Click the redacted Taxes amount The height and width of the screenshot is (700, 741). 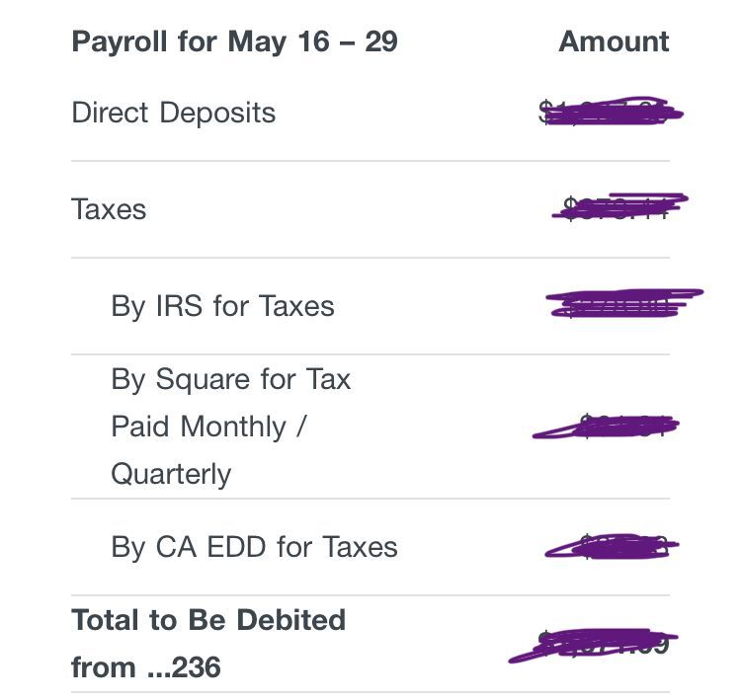(619, 207)
